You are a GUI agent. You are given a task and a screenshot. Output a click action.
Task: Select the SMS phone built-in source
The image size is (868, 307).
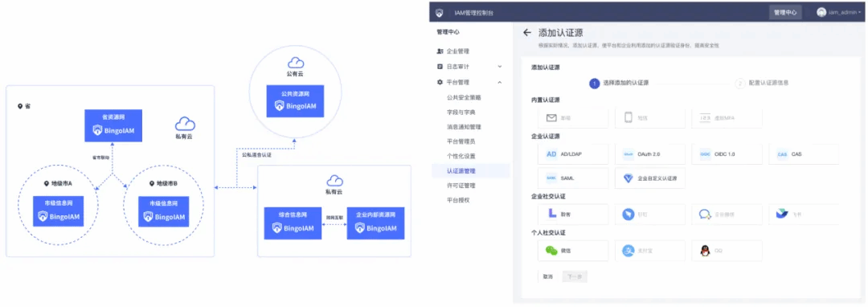(628, 118)
